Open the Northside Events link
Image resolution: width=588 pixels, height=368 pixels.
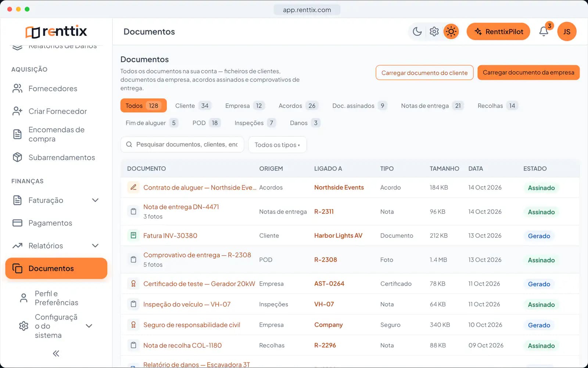pos(339,187)
